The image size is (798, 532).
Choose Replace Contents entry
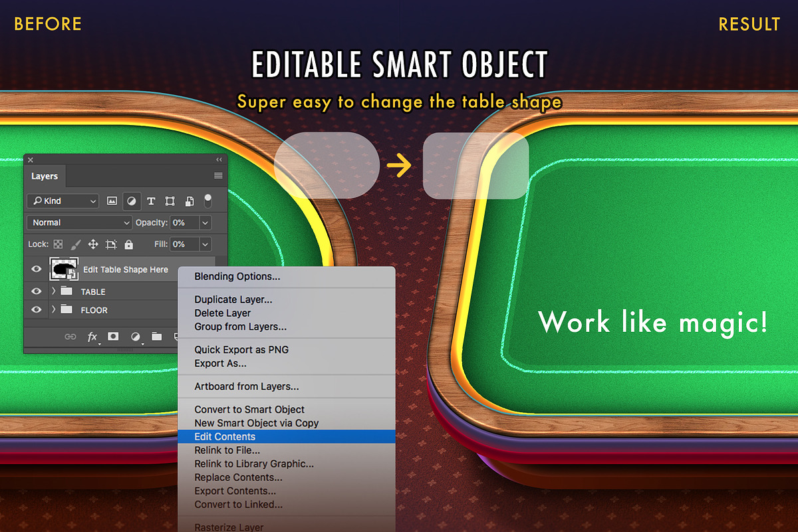click(x=287, y=477)
